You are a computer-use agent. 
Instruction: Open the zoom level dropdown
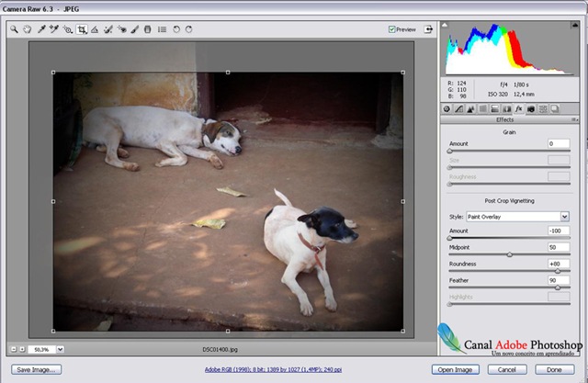click(x=60, y=349)
